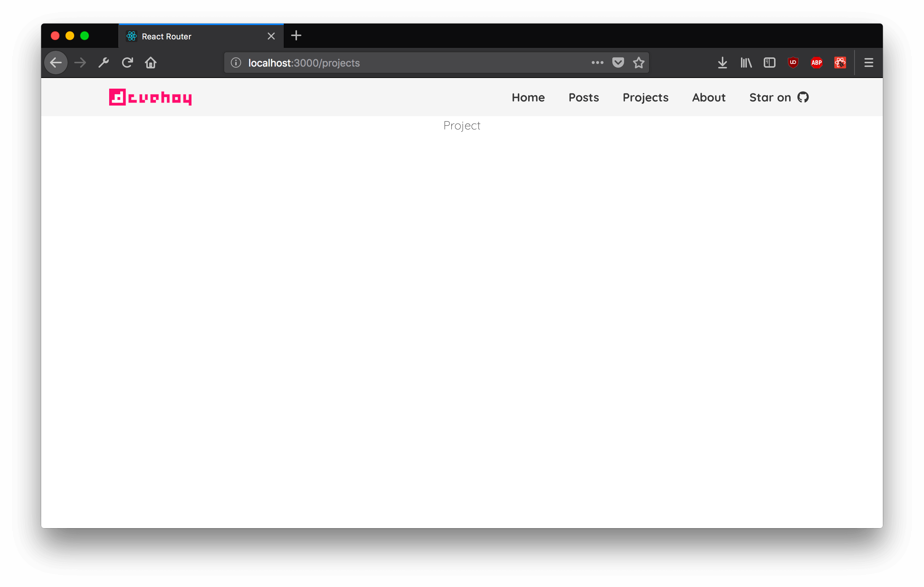Viewport: 924px width, 587px height.
Task: Select the About menu item
Action: (709, 97)
